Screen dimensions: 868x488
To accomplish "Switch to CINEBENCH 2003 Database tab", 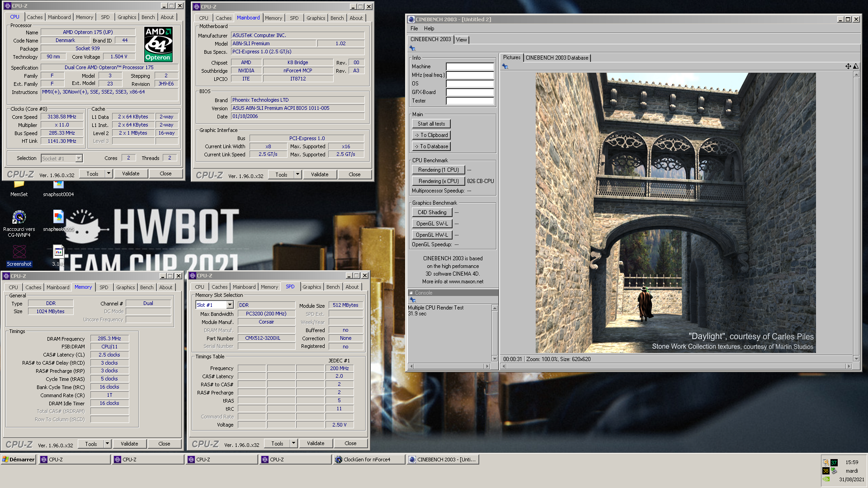I will coord(557,58).
